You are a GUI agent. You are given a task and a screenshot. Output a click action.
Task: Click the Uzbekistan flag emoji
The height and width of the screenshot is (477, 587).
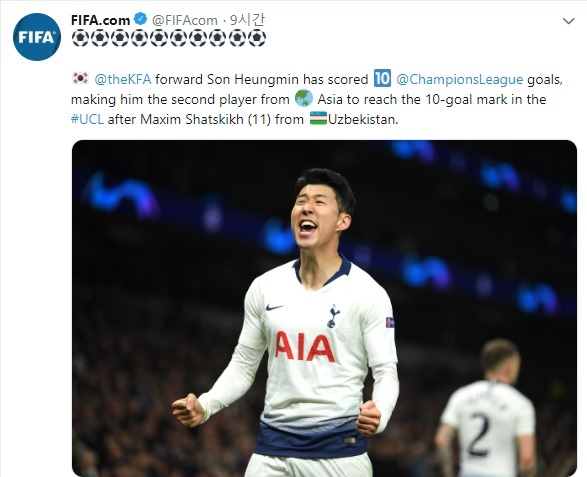(319, 118)
